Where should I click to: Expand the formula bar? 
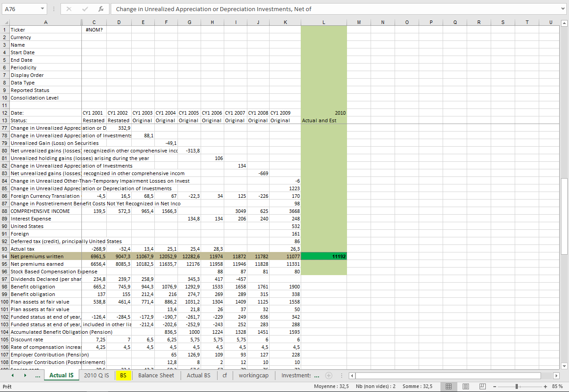(563, 9)
